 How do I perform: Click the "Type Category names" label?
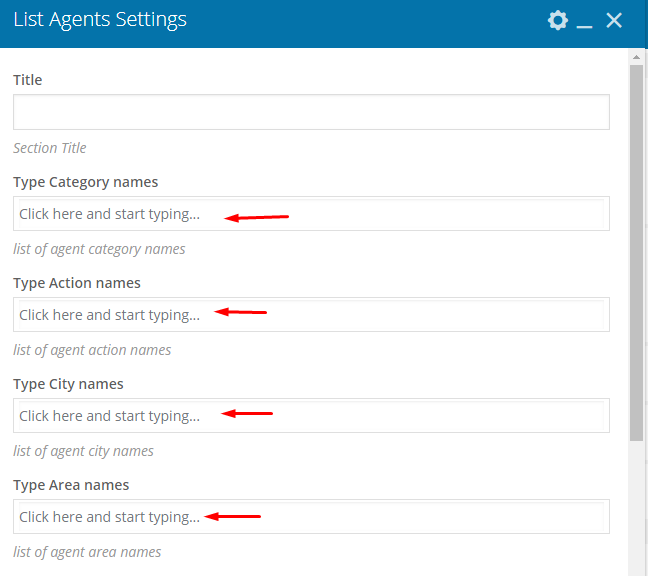(86, 182)
